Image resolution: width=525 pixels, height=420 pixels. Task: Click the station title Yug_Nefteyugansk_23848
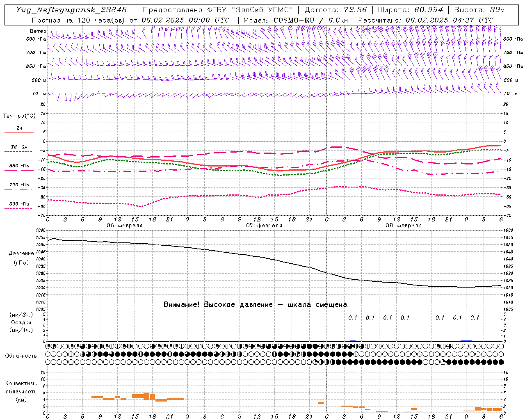tap(71, 10)
